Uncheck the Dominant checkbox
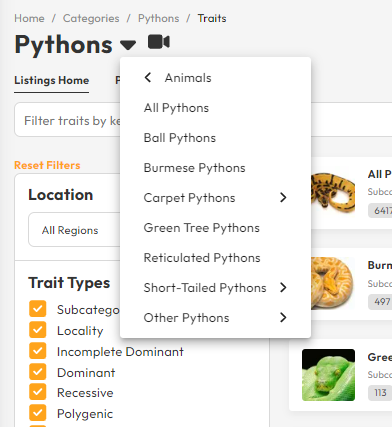The width and height of the screenshot is (392, 427). (x=38, y=371)
